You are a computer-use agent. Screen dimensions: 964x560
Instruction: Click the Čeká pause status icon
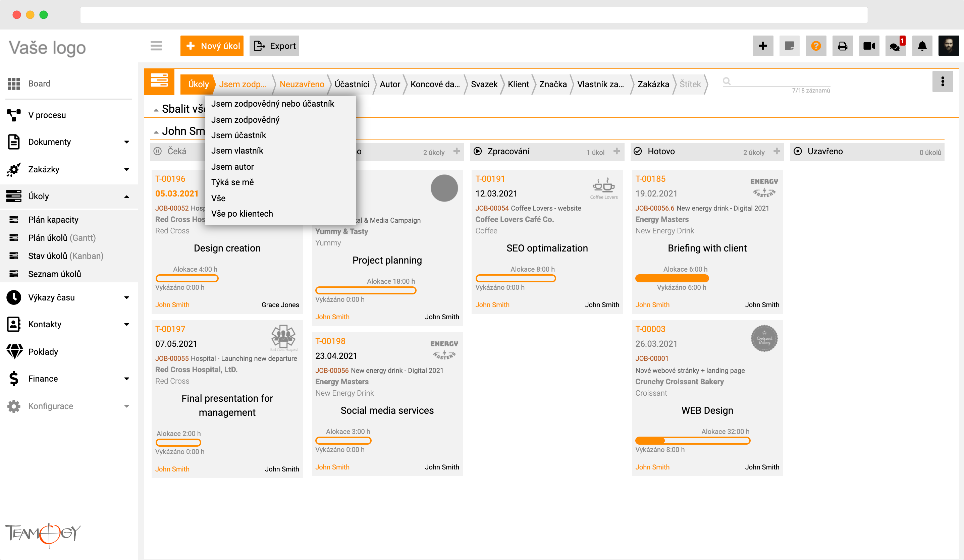click(x=158, y=152)
